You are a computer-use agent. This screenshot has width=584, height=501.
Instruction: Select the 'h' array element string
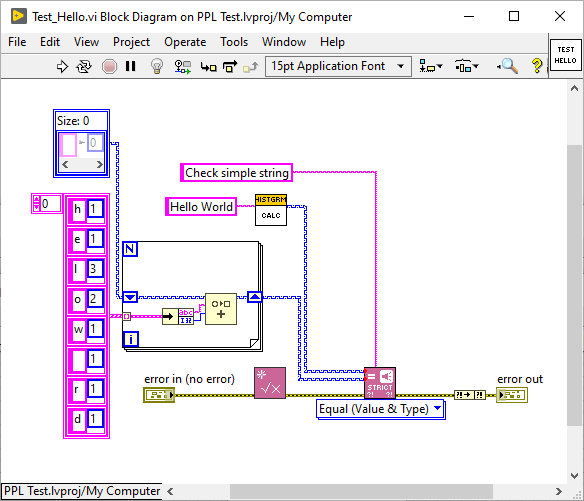pyautogui.click(x=77, y=209)
